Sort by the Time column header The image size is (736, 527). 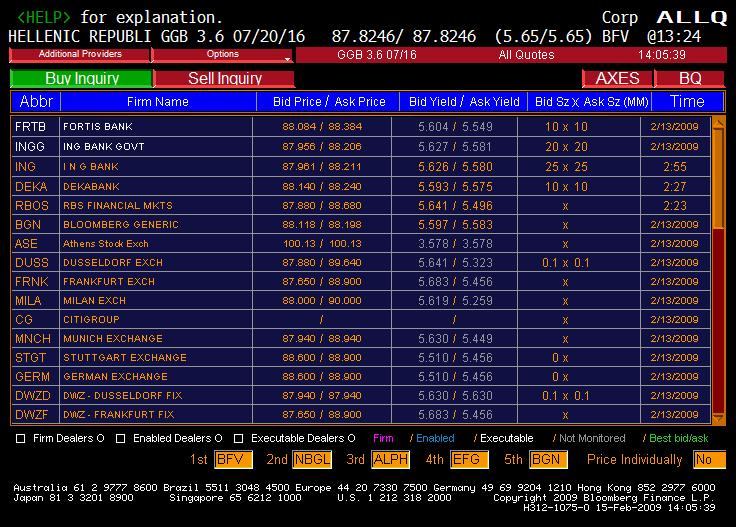pyautogui.click(x=687, y=101)
